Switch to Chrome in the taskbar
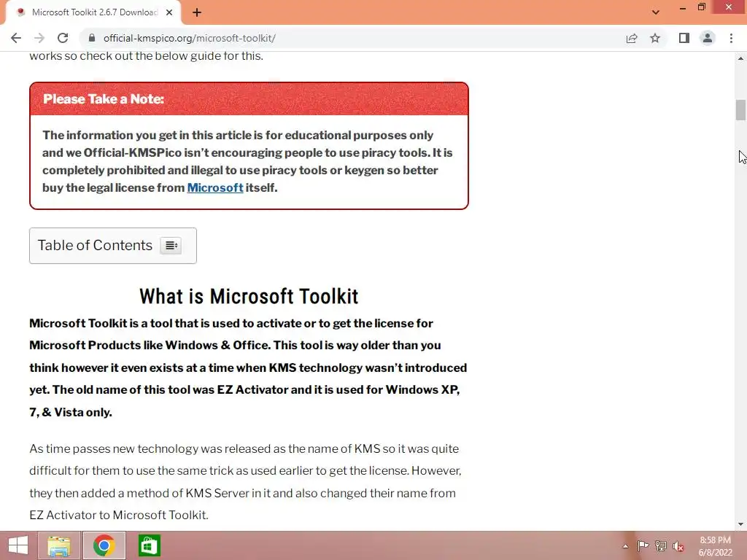Screen dimensions: 747x560 point(104,545)
